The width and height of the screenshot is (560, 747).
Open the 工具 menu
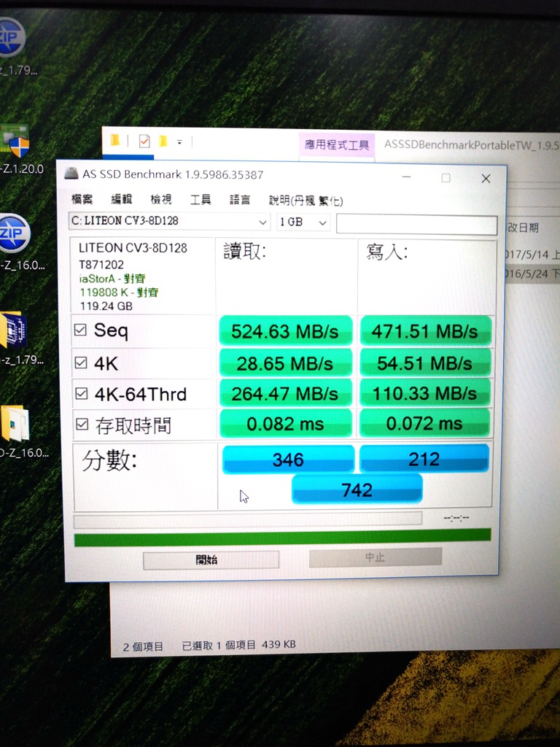(201, 199)
